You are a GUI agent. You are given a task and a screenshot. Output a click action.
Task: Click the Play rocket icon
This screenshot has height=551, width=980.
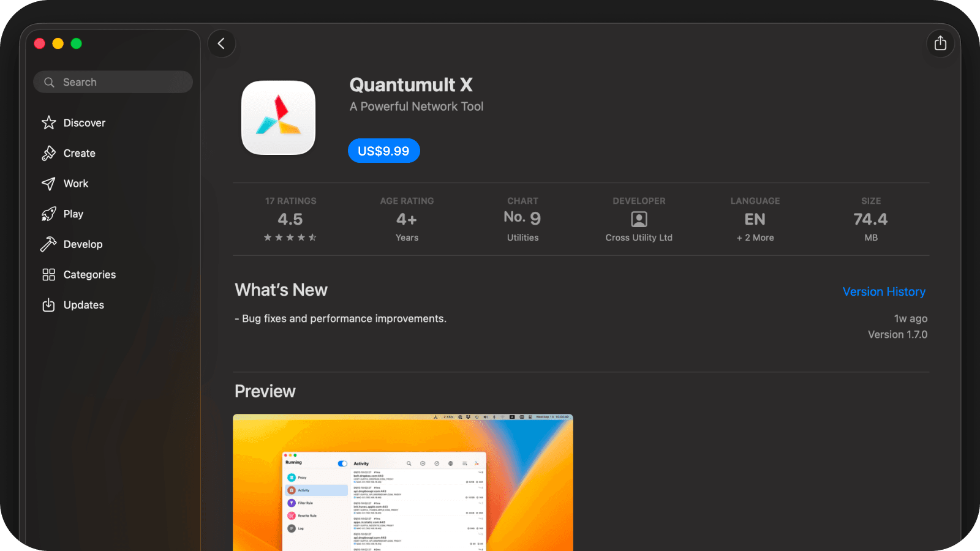pos(49,214)
